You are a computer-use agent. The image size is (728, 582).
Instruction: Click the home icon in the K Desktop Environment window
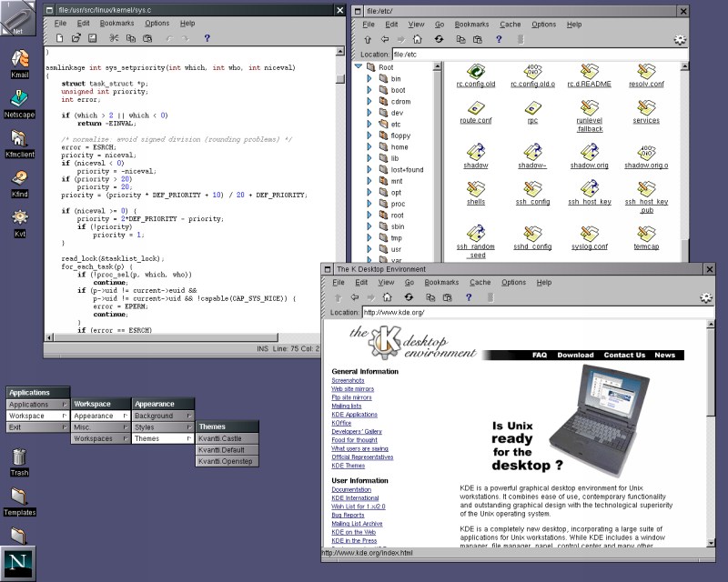click(x=388, y=297)
